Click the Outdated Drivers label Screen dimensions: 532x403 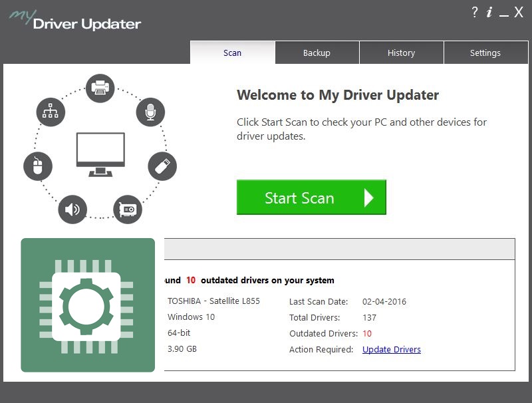(x=324, y=333)
